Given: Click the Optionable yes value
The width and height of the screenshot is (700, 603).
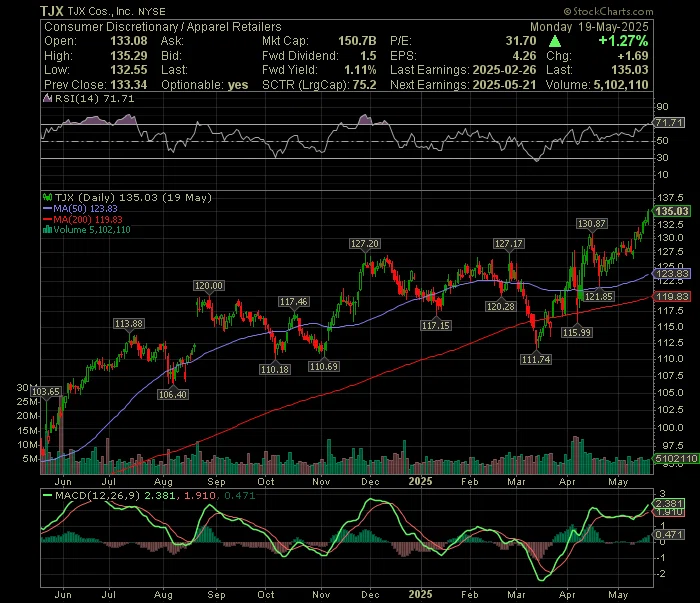Looking at the screenshot, I should [x=238, y=85].
